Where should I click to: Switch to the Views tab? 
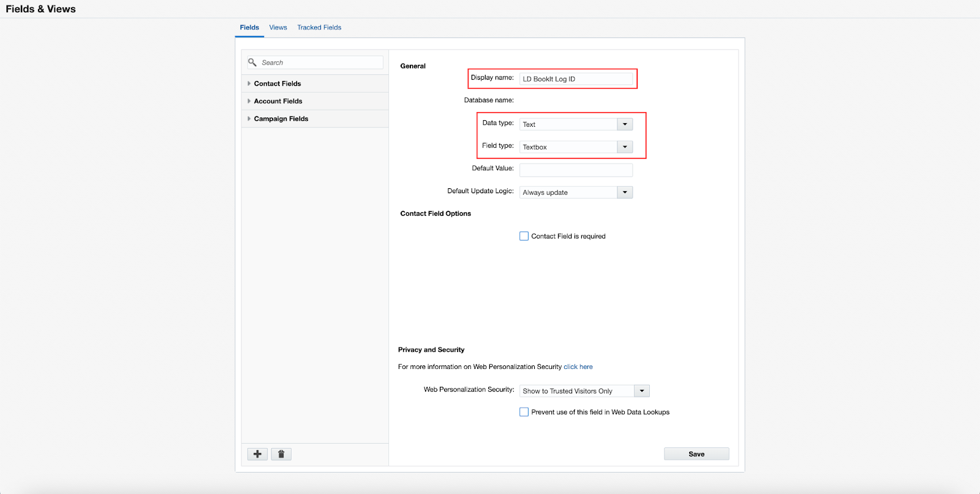coord(278,28)
